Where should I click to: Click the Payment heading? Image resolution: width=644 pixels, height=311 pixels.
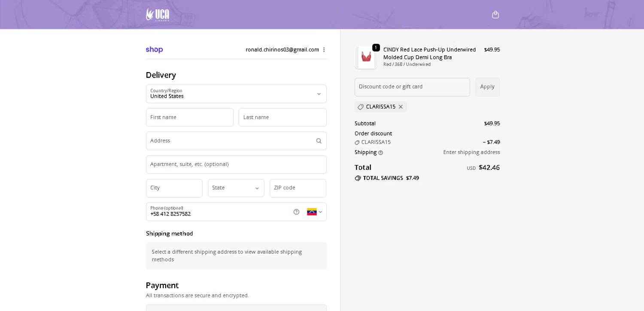click(x=162, y=285)
